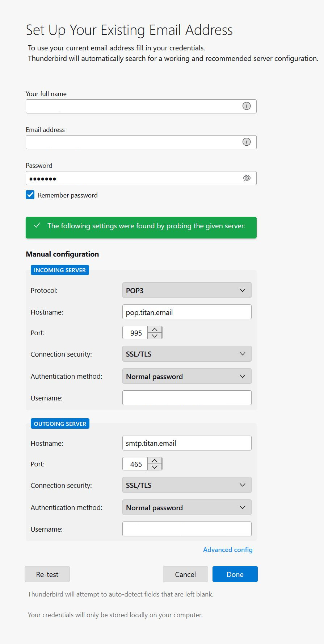Open outgoing Authentication method dropdown
Viewport: 324px width, 644px height.
pos(187,507)
